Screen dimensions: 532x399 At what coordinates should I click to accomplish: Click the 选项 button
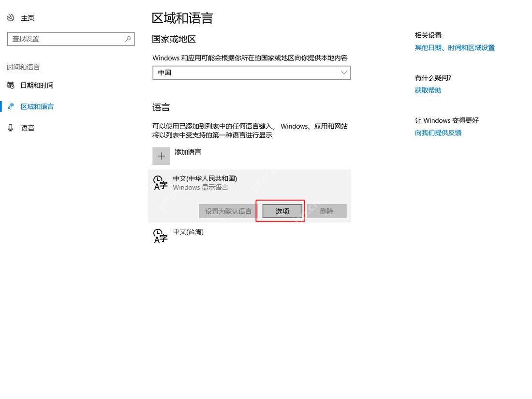click(282, 211)
